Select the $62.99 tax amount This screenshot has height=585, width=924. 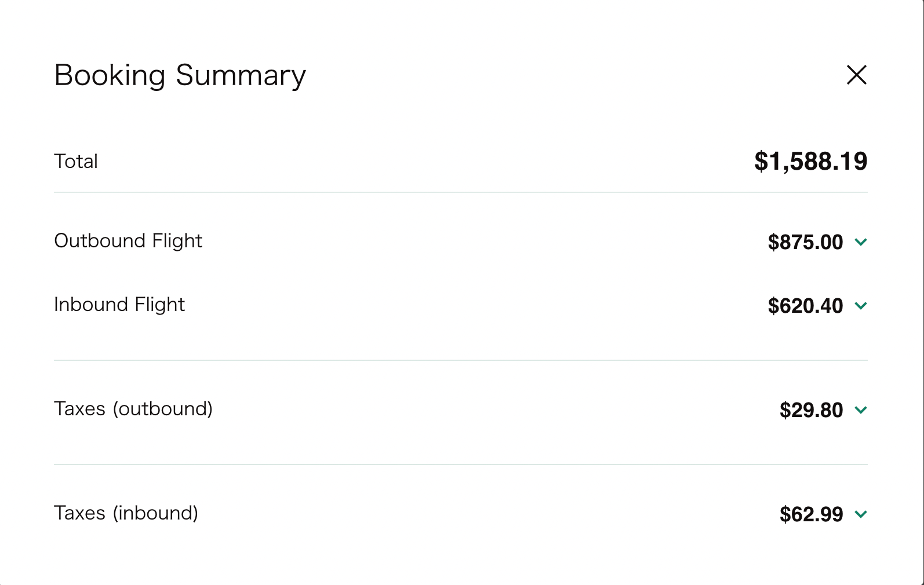811,514
